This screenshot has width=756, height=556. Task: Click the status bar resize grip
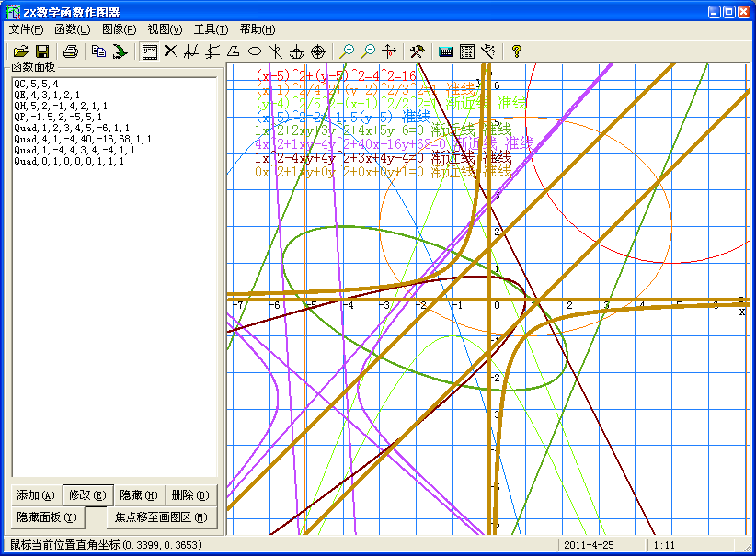pos(747,547)
